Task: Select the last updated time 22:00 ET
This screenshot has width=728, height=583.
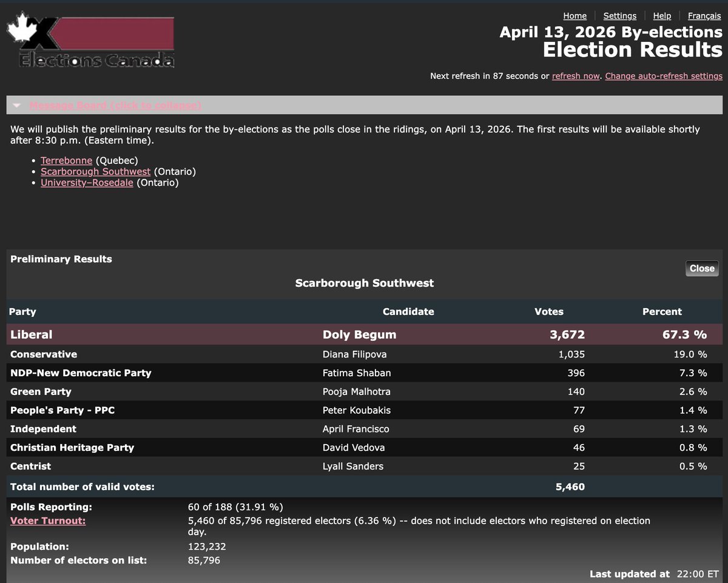Action: (698, 574)
